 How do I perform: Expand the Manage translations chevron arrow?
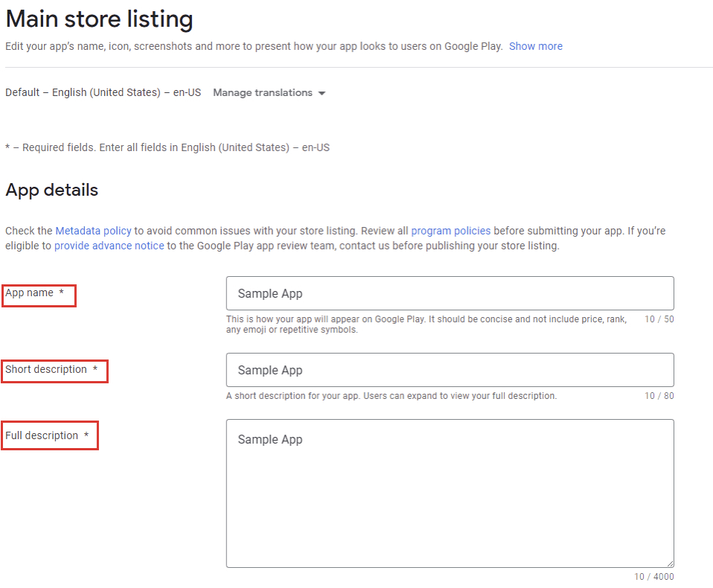tap(322, 92)
